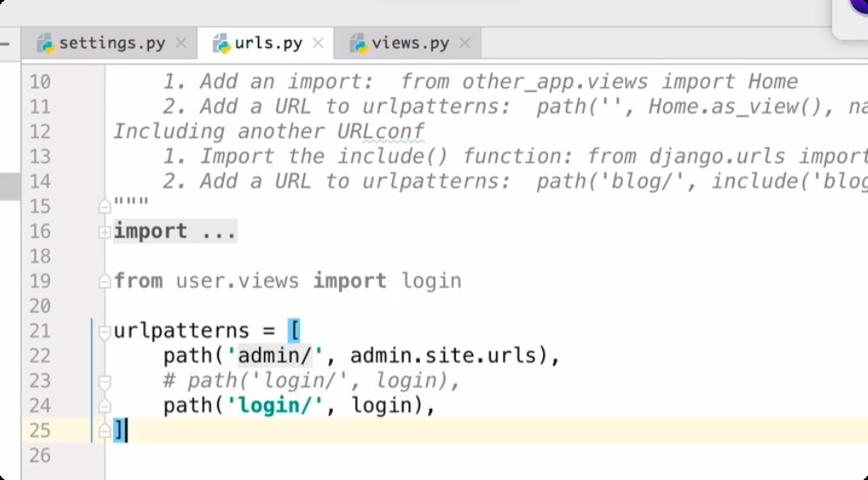Click the 'login/' string on line 24
Screen dimensions: 868x480
(275, 405)
